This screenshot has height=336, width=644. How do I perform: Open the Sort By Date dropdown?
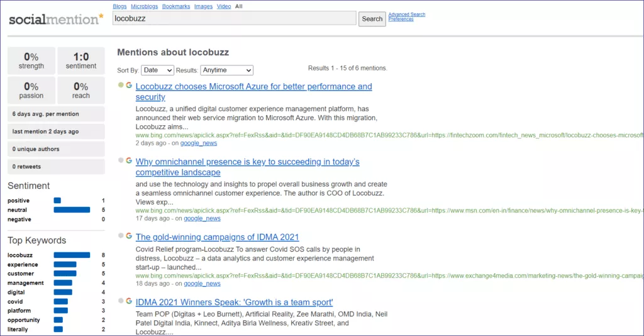point(157,70)
